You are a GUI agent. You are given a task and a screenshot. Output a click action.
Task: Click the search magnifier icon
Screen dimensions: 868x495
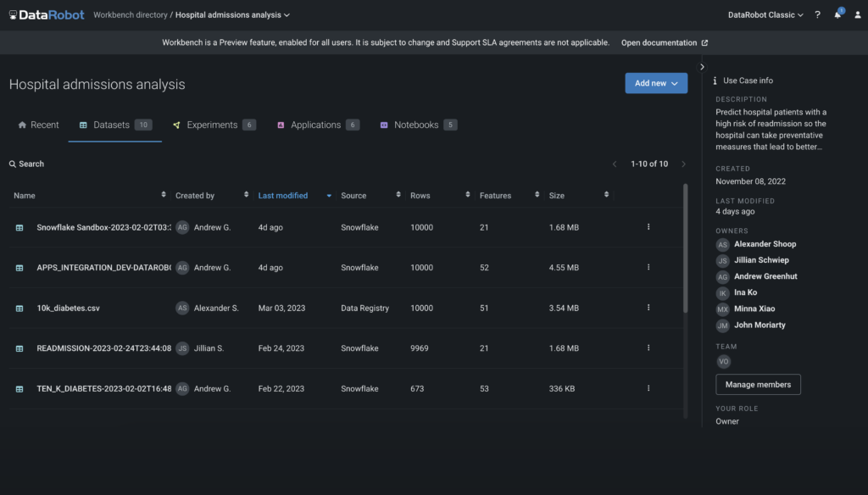click(12, 164)
